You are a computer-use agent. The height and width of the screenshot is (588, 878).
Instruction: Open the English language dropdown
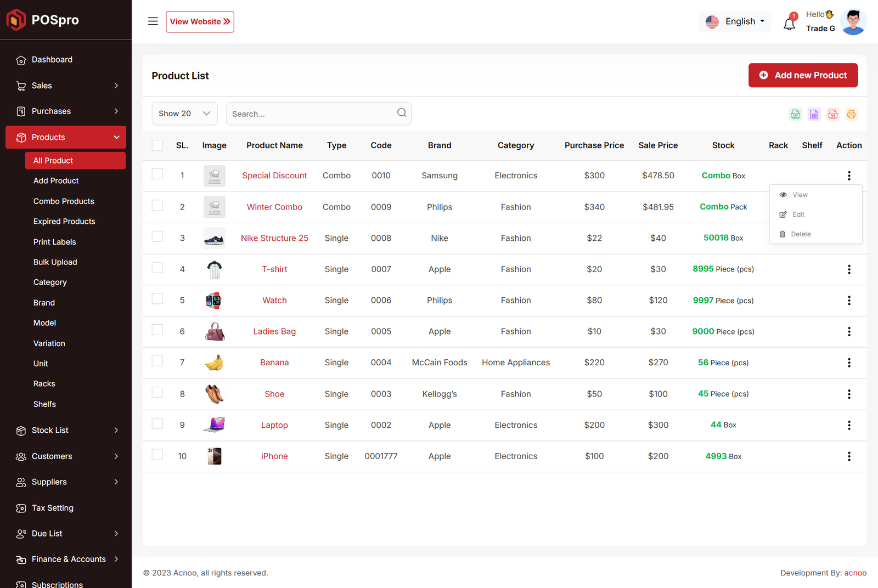point(735,21)
